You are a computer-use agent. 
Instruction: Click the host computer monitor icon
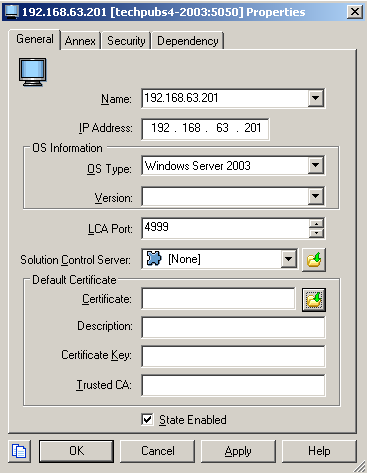pos(32,72)
